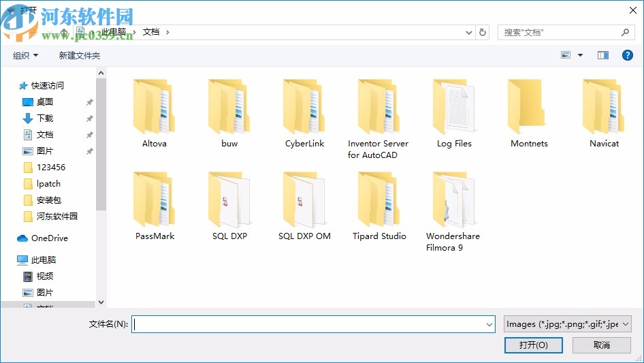The height and width of the screenshot is (363, 644).
Task: Go to 桌面 in quick access
Action: coord(45,102)
